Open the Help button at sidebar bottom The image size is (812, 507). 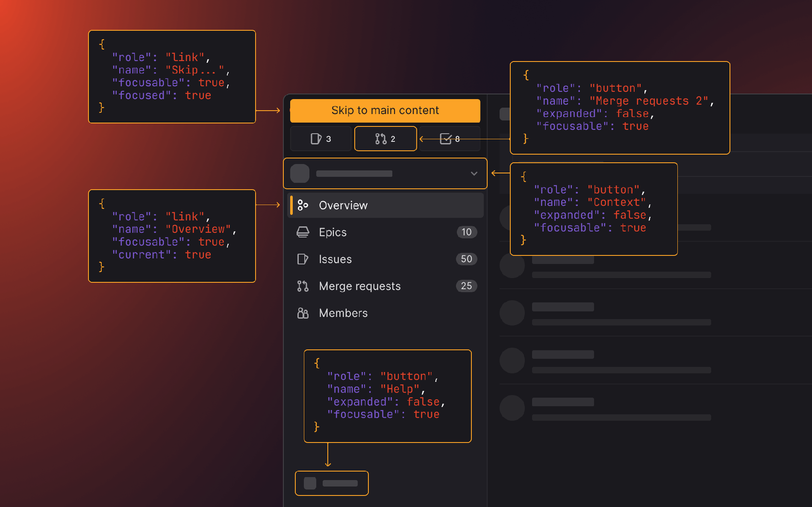pos(332,483)
